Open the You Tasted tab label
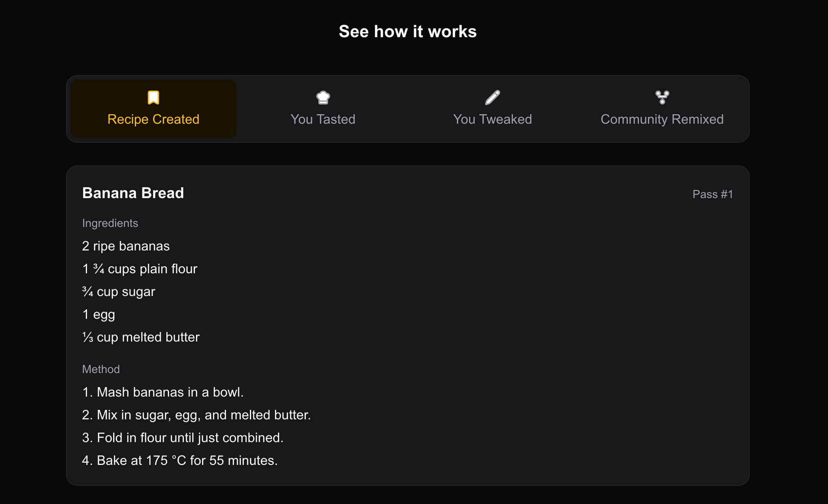Viewport: 828px width, 504px height. click(x=323, y=119)
